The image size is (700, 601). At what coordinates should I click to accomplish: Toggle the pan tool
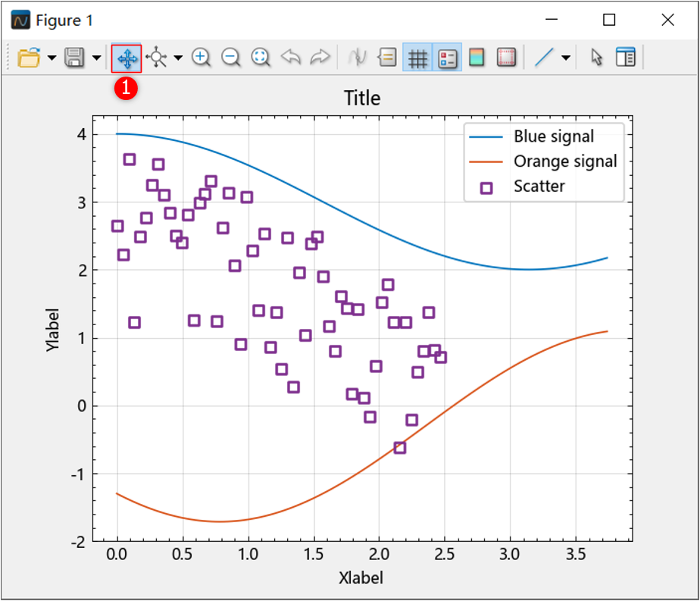pos(127,58)
